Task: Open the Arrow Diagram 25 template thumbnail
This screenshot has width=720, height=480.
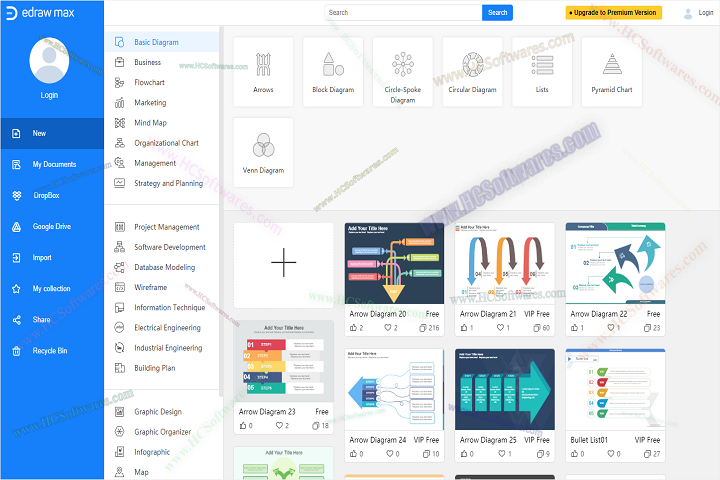Action: coord(505,390)
